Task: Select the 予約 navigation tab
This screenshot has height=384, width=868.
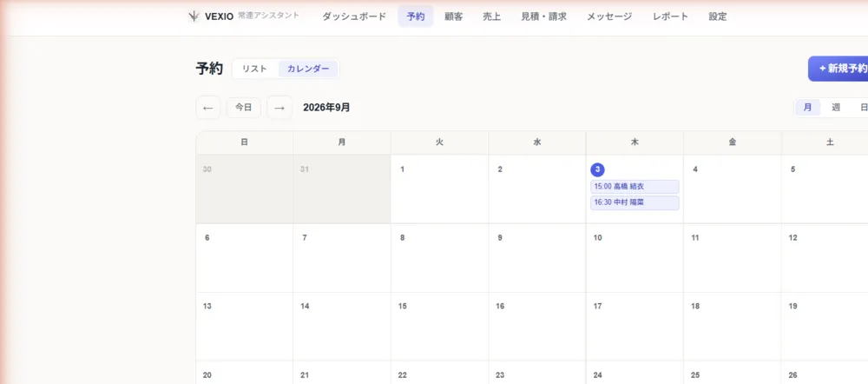Action: click(x=416, y=17)
